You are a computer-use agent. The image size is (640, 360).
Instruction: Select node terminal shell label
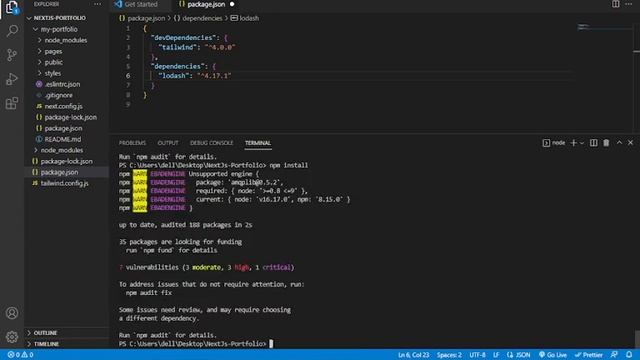point(554,143)
